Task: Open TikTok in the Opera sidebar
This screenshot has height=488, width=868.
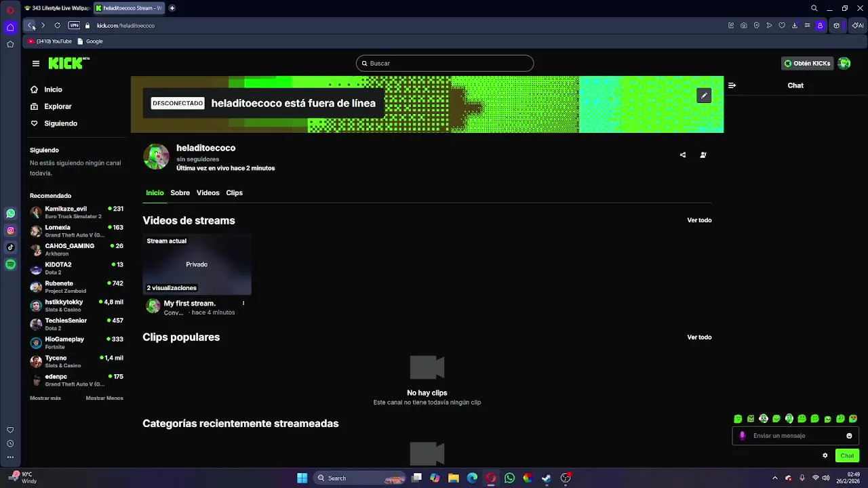Action: (10, 247)
